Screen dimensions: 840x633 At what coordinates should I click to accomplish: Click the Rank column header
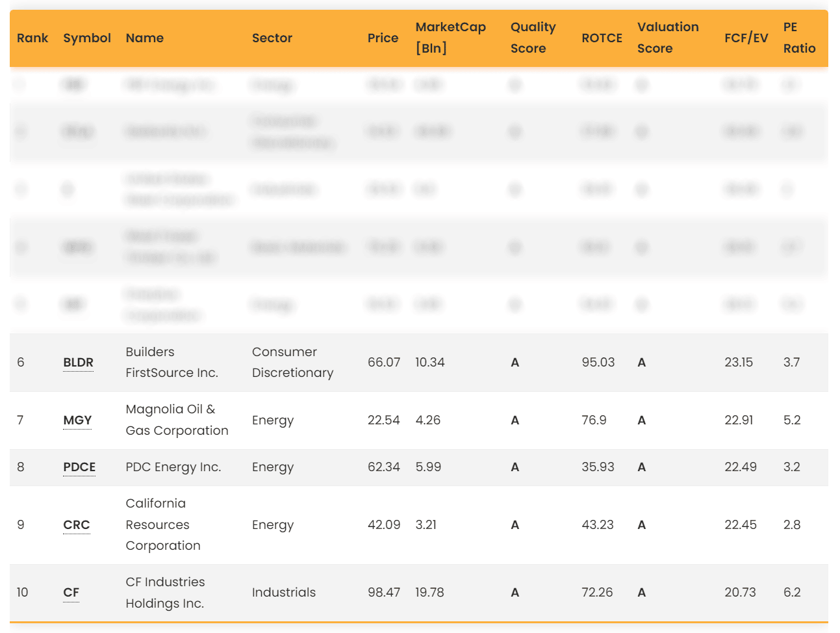point(32,38)
